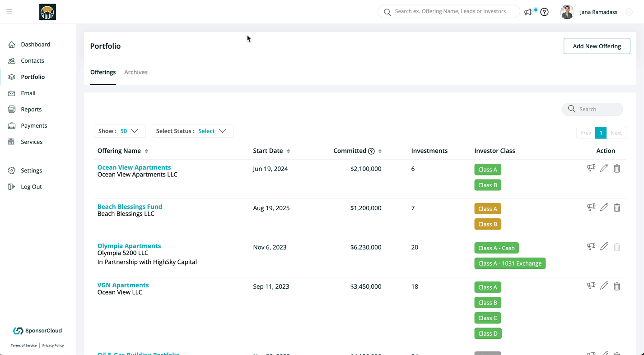Sort by Offering Name column arrows
644x355 pixels.
pos(146,151)
